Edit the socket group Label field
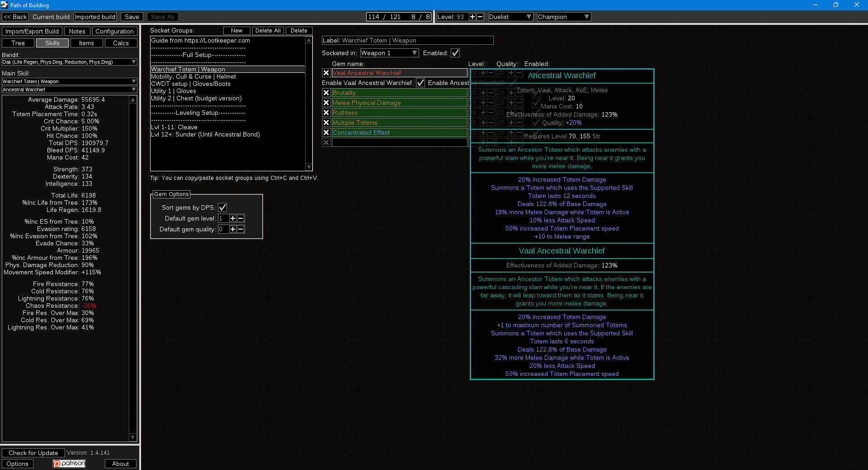 (407, 40)
